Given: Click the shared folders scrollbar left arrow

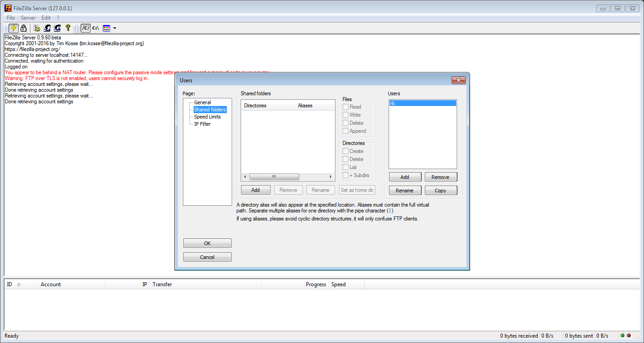Looking at the screenshot, I should click(x=245, y=177).
